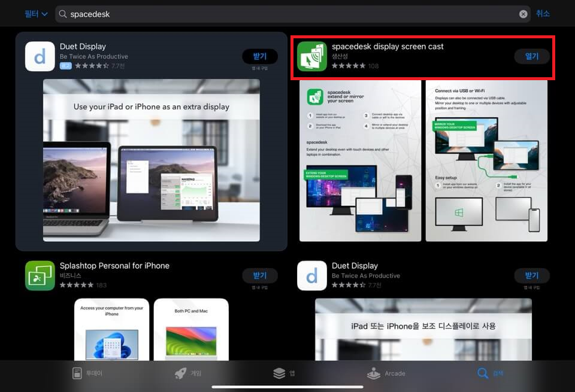
Task: Tap 받기 for the top Duet Display card
Action: pyautogui.click(x=259, y=56)
